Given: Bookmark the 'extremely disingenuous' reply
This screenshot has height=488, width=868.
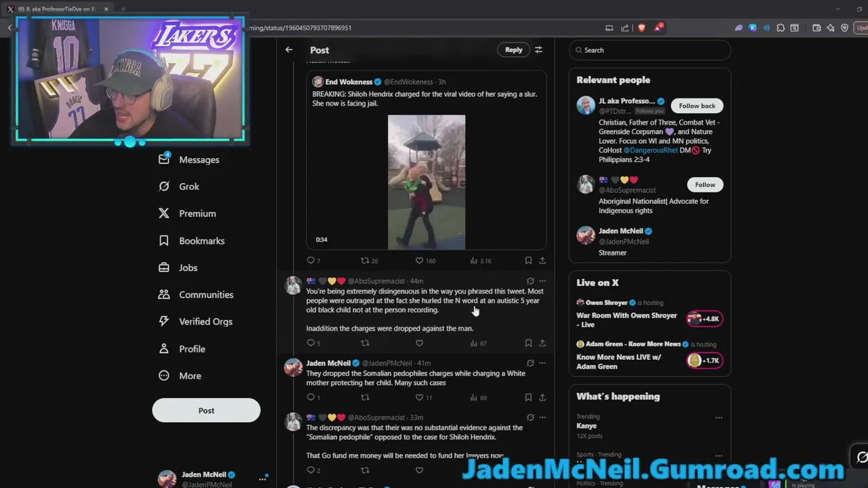Looking at the screenshot, I should (x=528, y=343).
